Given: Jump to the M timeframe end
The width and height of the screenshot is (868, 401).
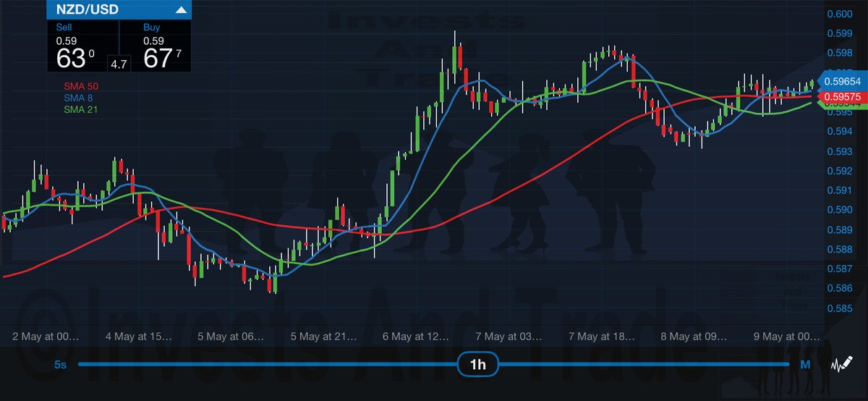Looking at the screenshot, I should [804, 366].
